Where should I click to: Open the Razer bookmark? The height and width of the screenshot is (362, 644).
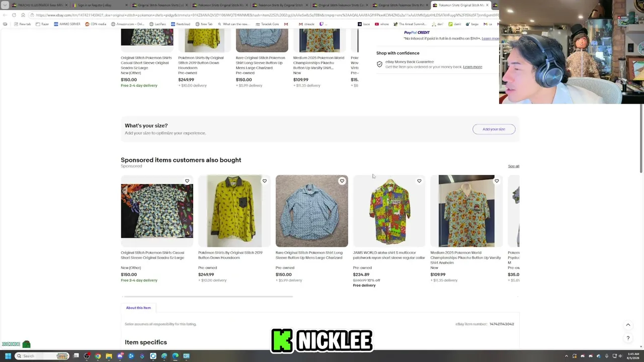coord(42,24)
